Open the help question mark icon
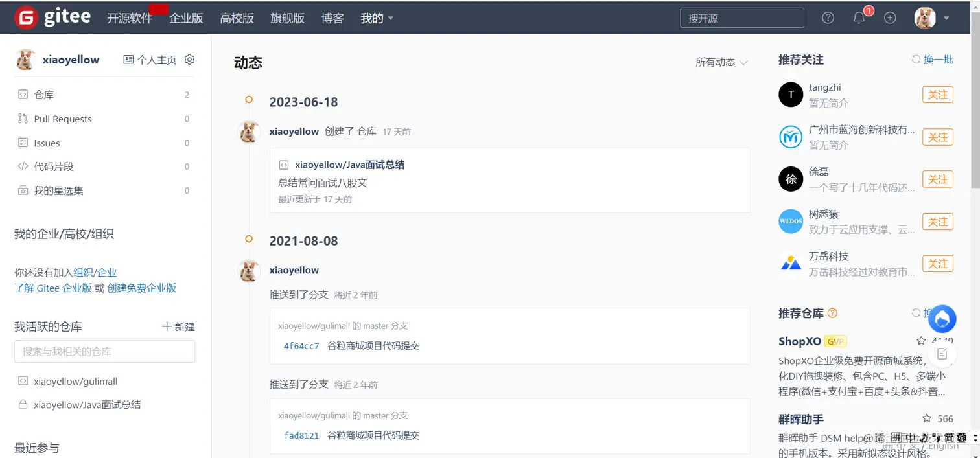This screenshot has width=980, height=458. pos(828,18)
